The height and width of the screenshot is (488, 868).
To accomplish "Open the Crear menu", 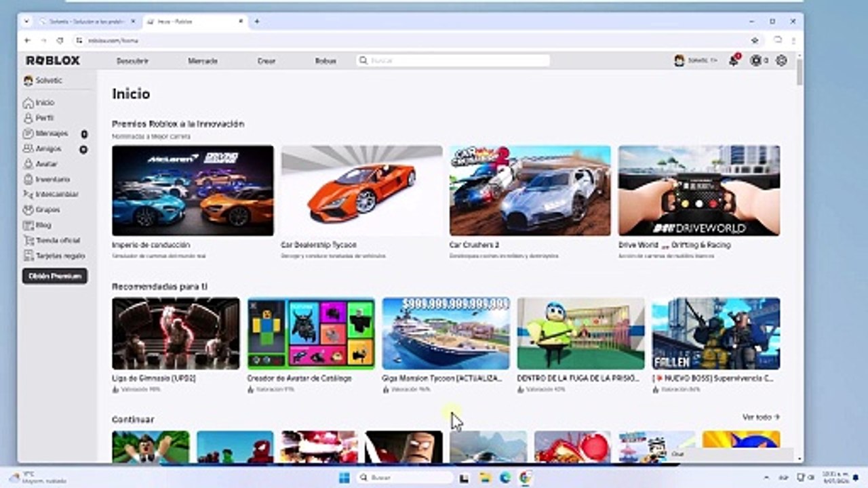I will [267, 61].
